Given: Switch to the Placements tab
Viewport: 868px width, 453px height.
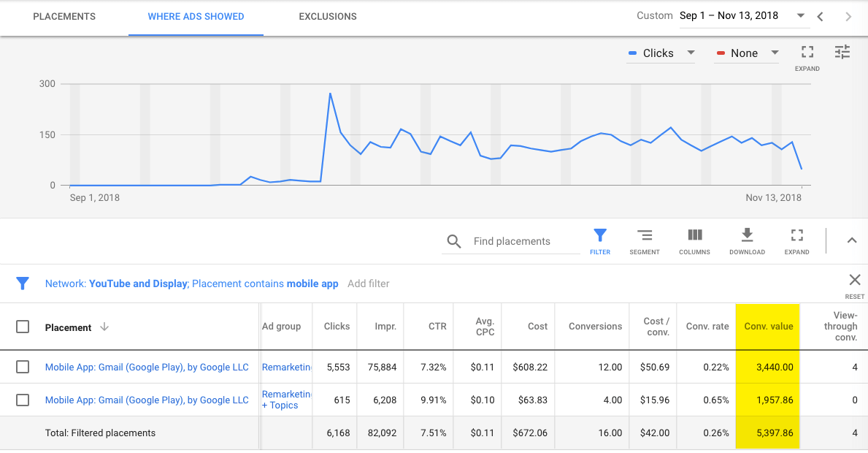Looking at the screenshot, I should click(64, 17).
